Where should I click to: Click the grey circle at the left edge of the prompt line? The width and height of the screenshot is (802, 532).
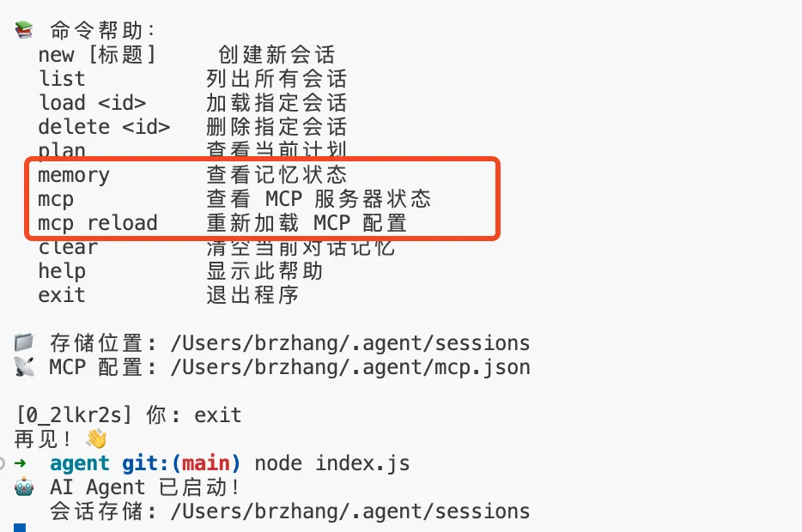coord(2,463)
